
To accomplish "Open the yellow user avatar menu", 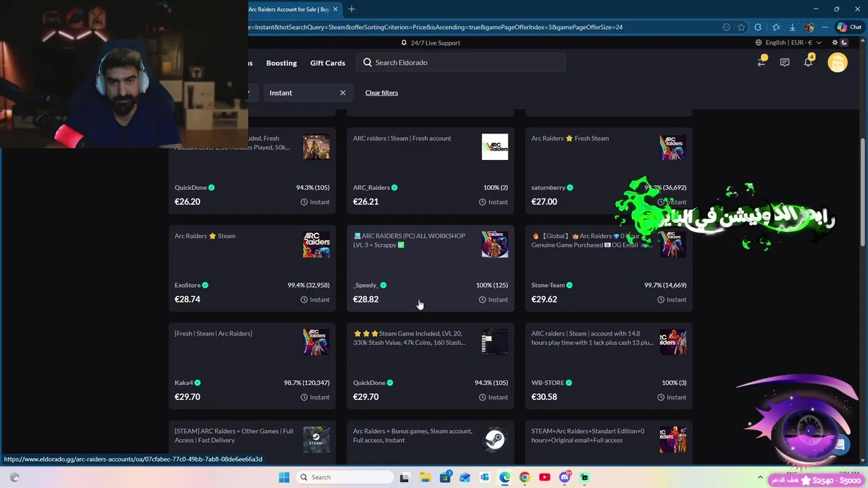I will click(x=837, y=62).
